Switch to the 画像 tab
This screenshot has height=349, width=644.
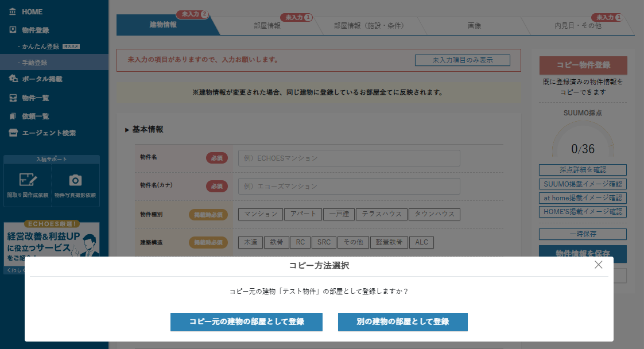tap(474, 26)
